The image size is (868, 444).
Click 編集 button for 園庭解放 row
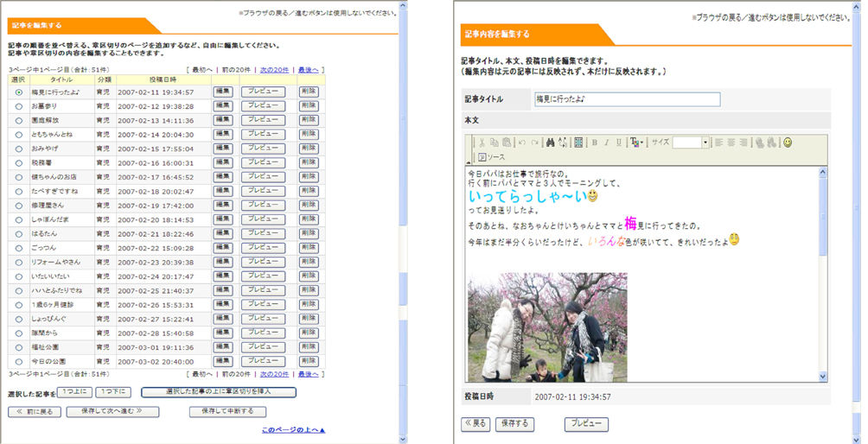(x=223, y=120)
